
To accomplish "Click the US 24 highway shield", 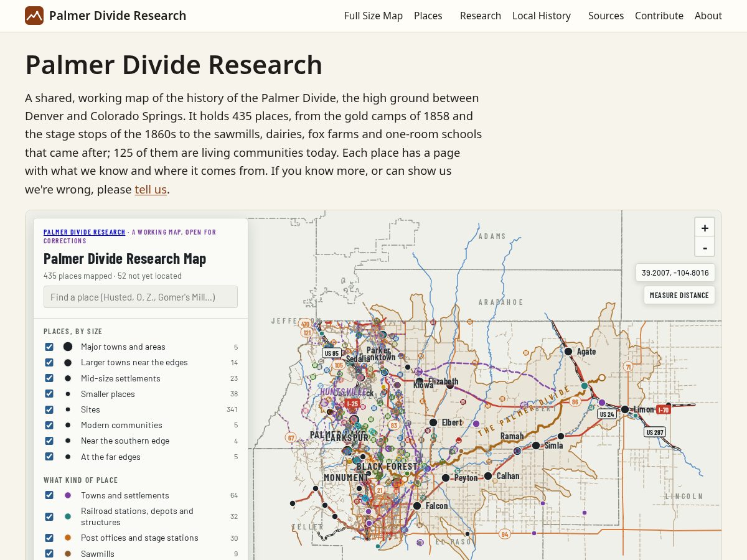I will [606, 414].
